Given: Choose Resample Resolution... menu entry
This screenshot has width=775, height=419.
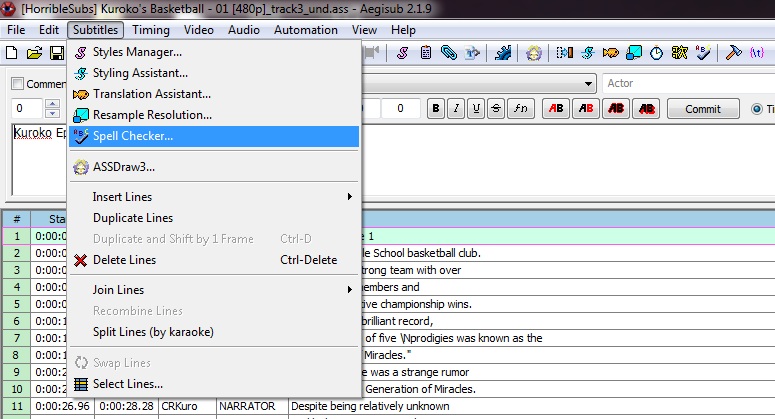Looking at the screenshot, I should [x=214, y=115].
